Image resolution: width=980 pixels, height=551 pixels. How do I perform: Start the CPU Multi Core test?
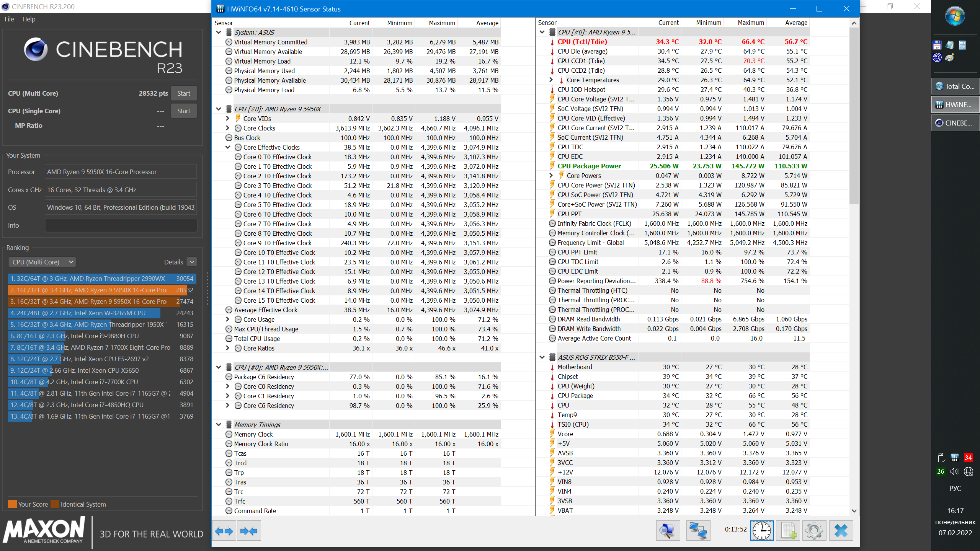(183, 93)
